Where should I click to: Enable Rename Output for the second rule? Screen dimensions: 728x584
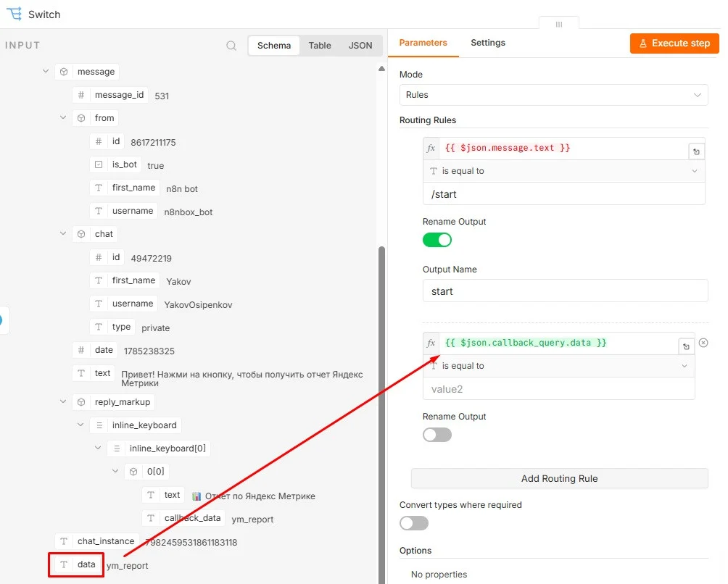437,435
